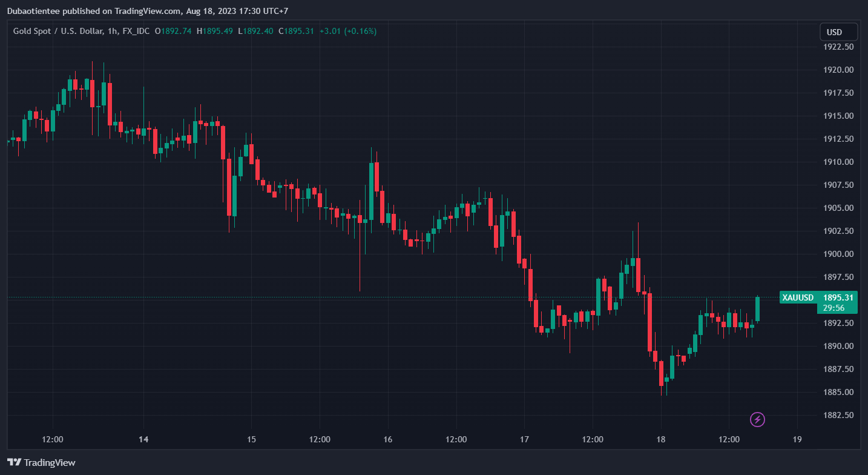Click the high value H1895.49
Viewport: 868px width, 475px height.
[215, 31]
